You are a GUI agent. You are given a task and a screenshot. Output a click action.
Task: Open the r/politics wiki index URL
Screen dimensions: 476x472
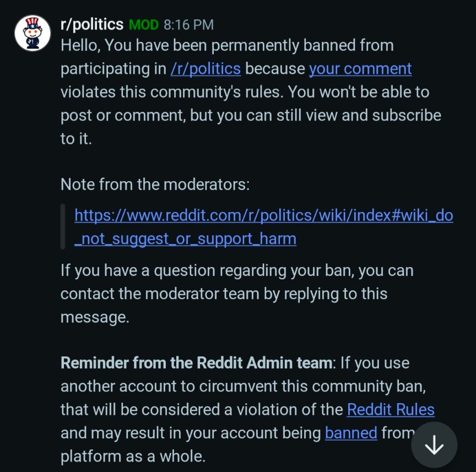click(x=263, y=215)
